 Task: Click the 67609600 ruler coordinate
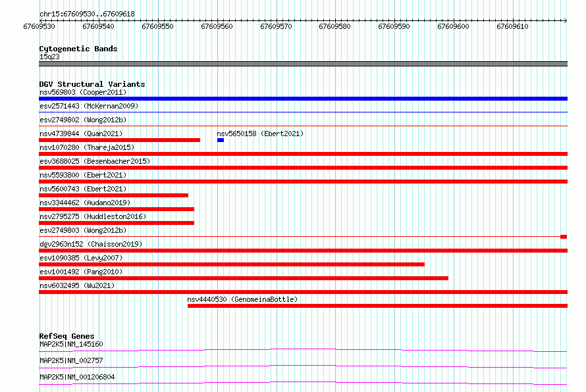click(454, 26)
